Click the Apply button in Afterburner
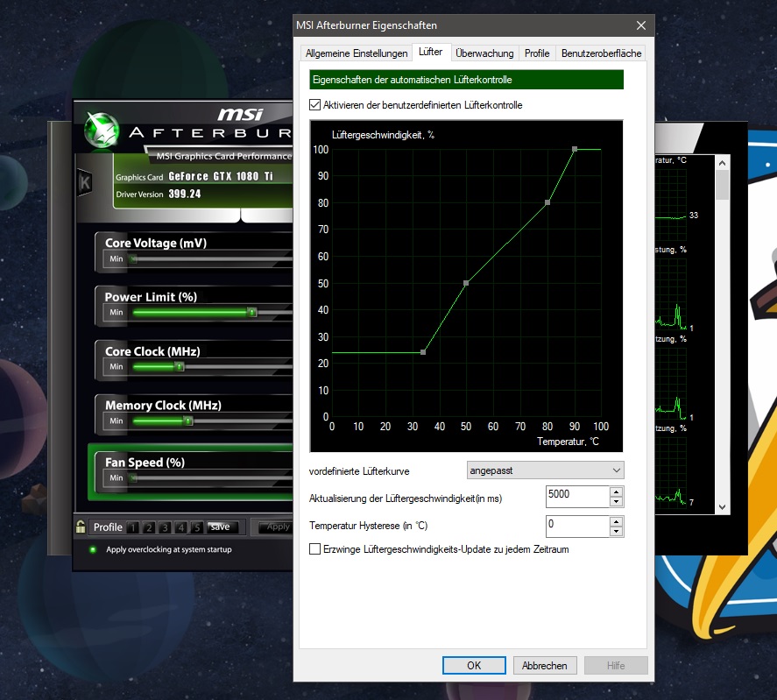The height and width of the screenshot is (700, 777). [x=277, y=527]
